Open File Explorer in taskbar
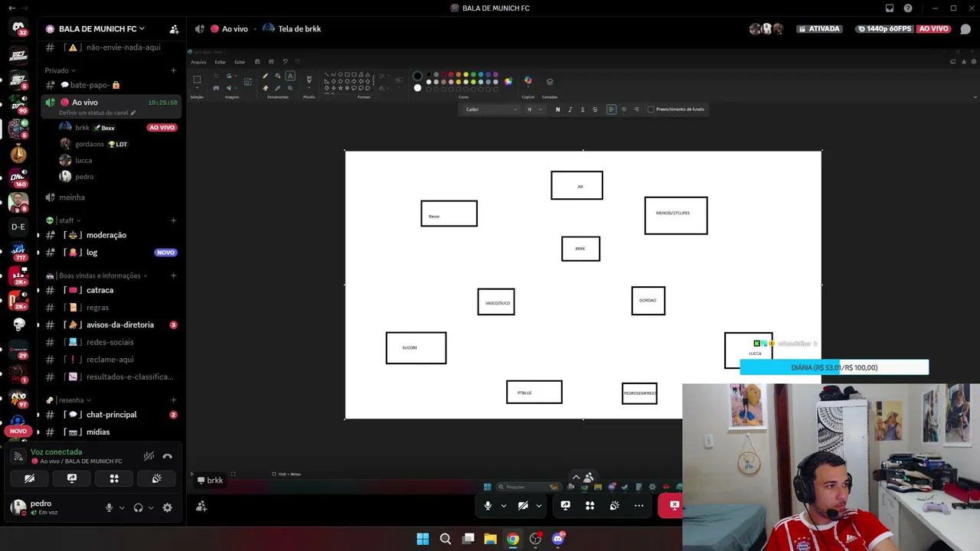 point(490,539)
